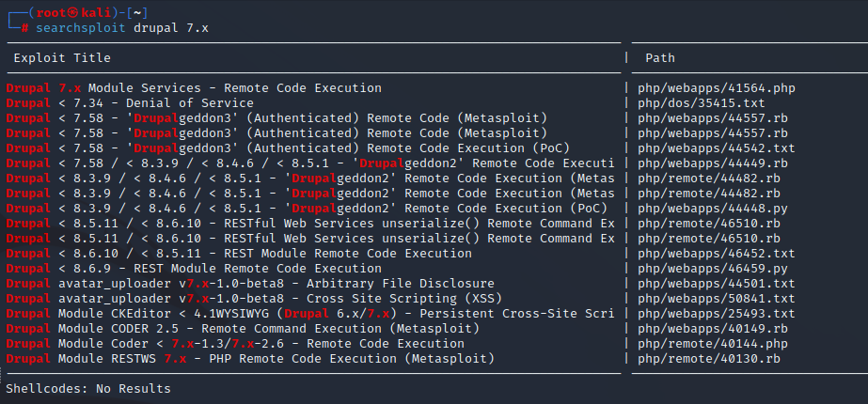Click the 'Module CKEditor < 4.1WYSIWYG' title
The image size is (868, 404).
click(310, 313)
